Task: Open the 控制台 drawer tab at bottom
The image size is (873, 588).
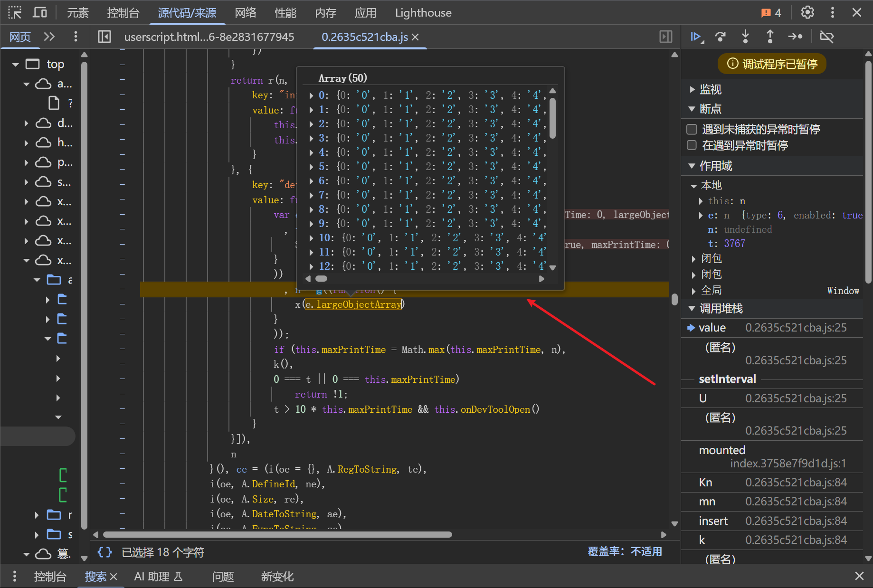Action: pos(50,577)
